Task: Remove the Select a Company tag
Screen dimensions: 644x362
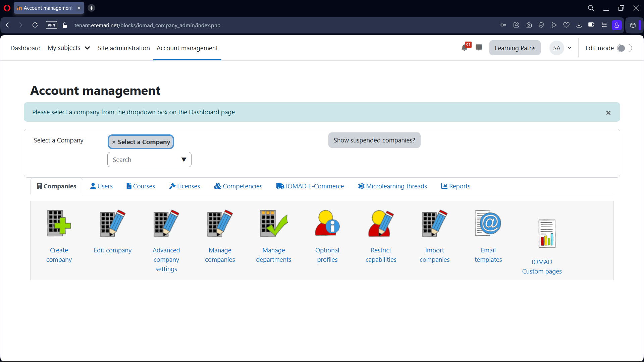Action: [114, 142]
